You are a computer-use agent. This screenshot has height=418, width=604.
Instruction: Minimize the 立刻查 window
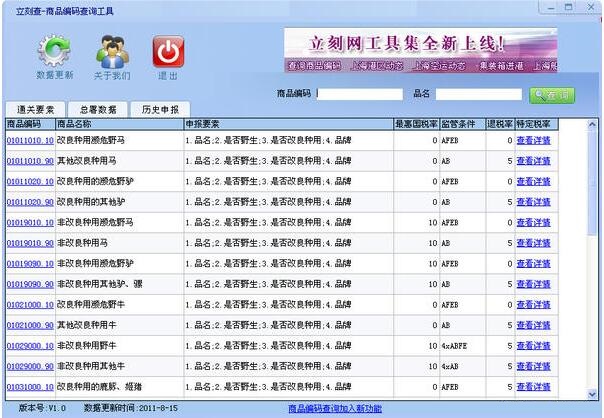pos(551,7)
